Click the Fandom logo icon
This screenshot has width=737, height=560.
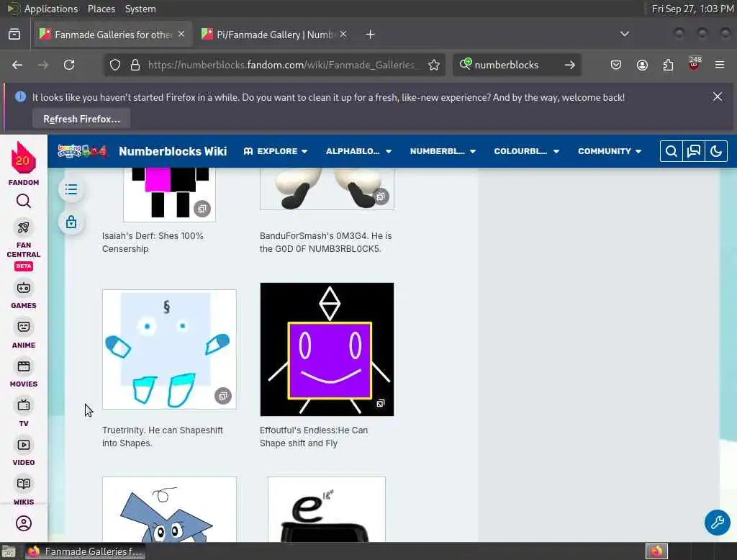click(24, 158)
